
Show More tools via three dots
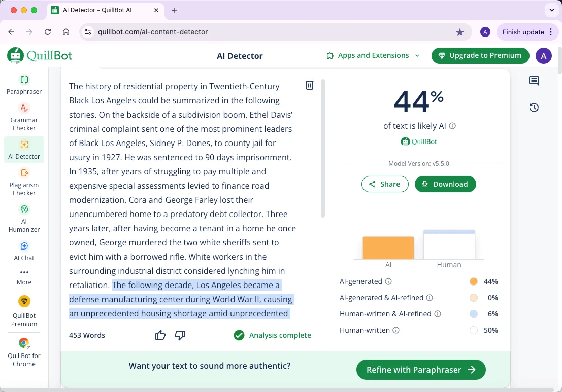point(24,277)
